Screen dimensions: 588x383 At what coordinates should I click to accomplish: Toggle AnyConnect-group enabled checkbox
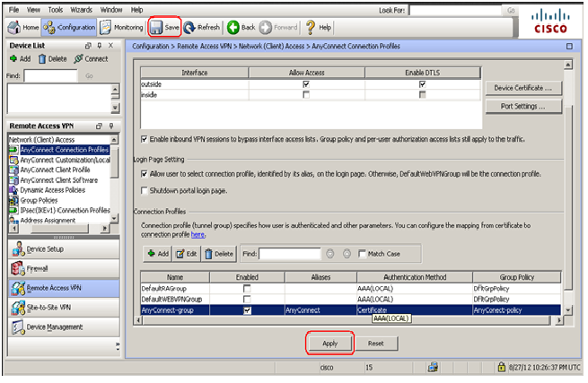[x=247, y=310]
